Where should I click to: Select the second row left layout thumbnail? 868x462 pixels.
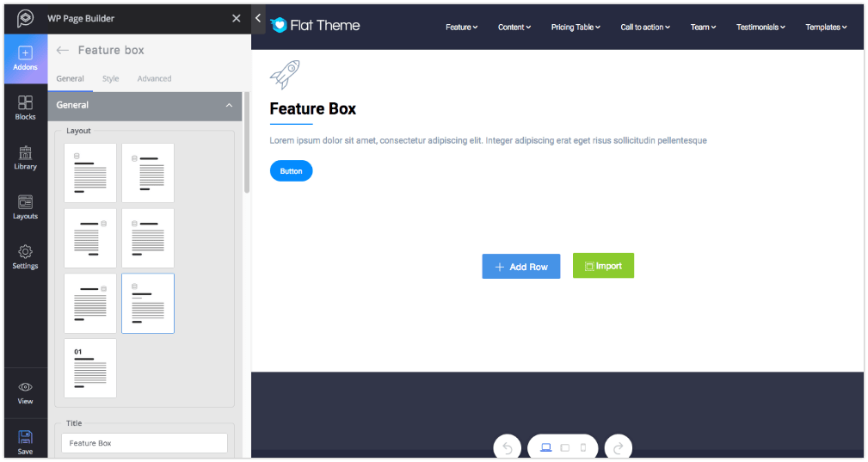[90, 238]
